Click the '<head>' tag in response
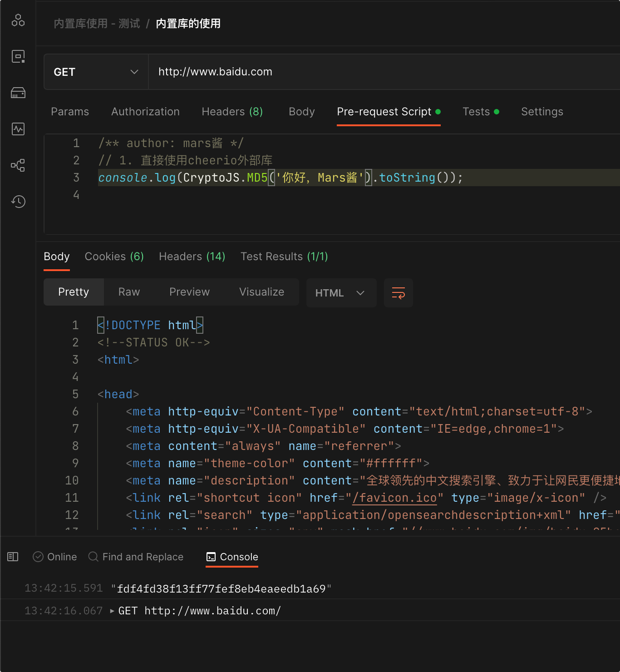 (118, 395)
